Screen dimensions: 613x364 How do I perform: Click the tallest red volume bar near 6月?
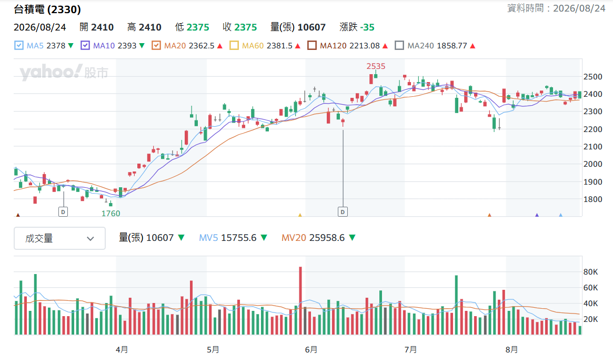tap(300, 301)
